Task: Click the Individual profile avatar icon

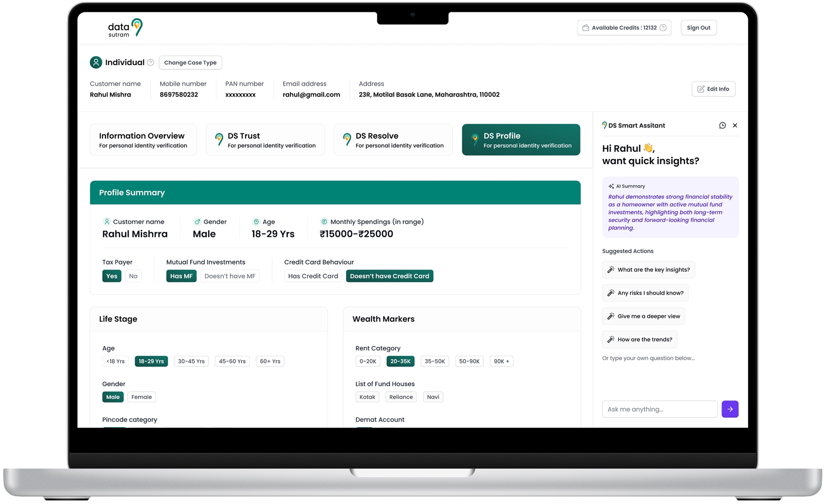Action: coord(96,63)
